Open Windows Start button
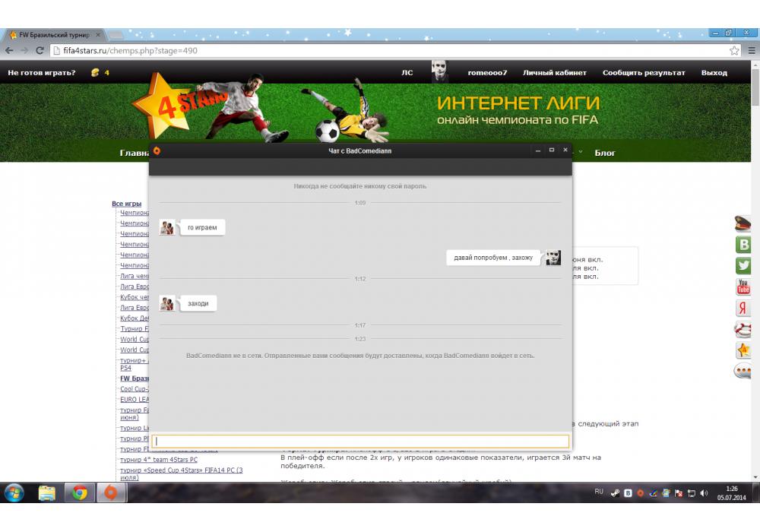This screenshot has height=532, width=760. click(14, 493)
